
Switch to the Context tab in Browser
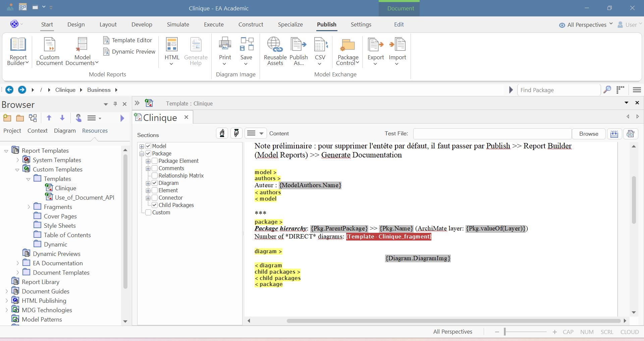[38, 131]
